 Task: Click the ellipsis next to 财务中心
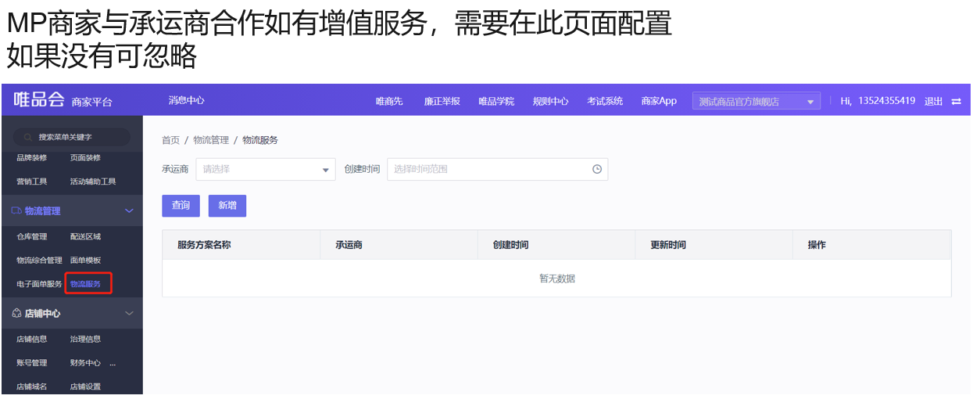(x=112, y=363)
